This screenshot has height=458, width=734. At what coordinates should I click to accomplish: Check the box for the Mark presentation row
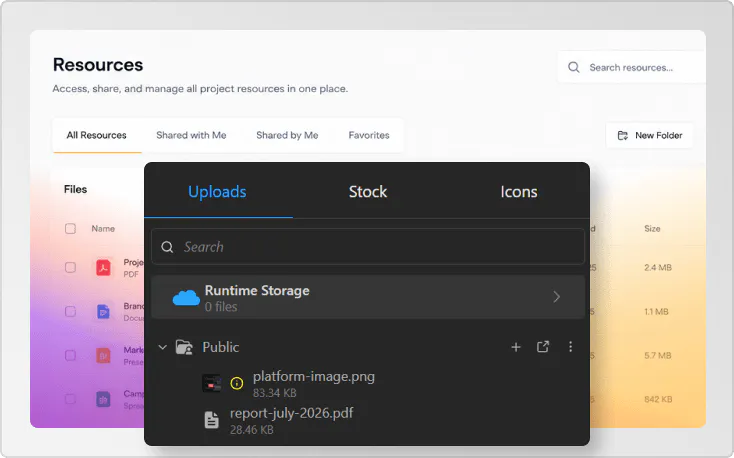tap(70, 355)
